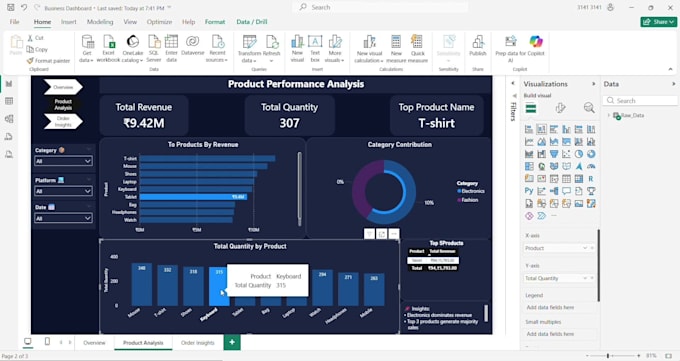This screenshot has width=680, height=361.
Task: Click the Save icon in title bar
Action: point(11,7)
